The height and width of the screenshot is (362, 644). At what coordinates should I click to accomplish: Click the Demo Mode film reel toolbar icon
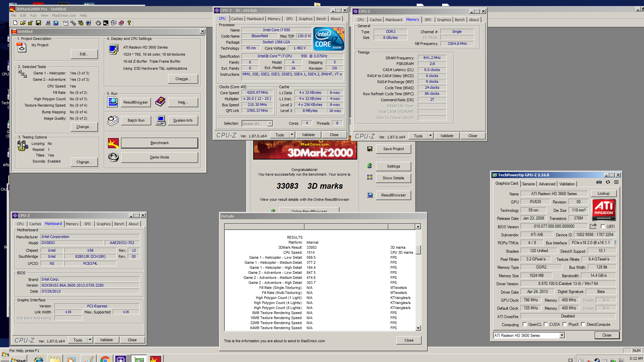pyautogui.click(x=98, y=23)
